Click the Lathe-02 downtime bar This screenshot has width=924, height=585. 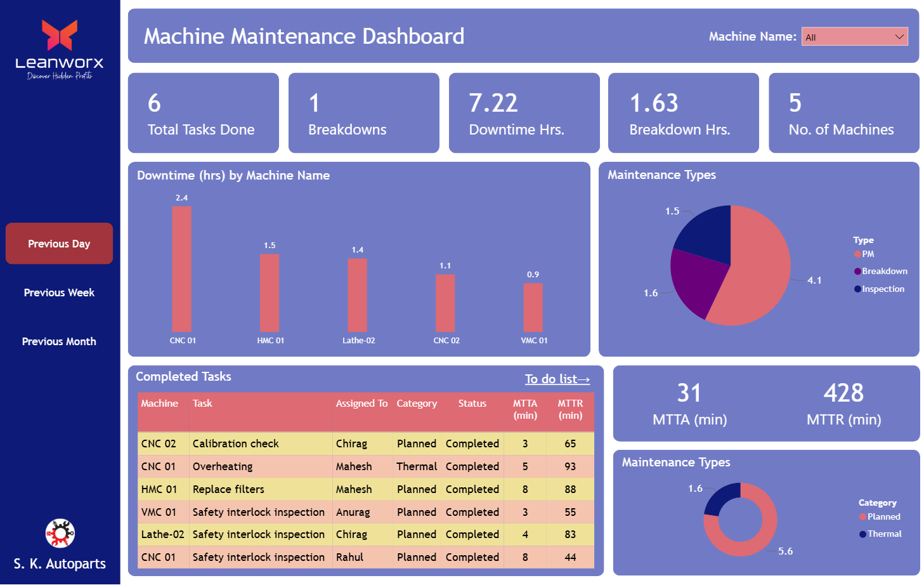[x=358, y=295]
